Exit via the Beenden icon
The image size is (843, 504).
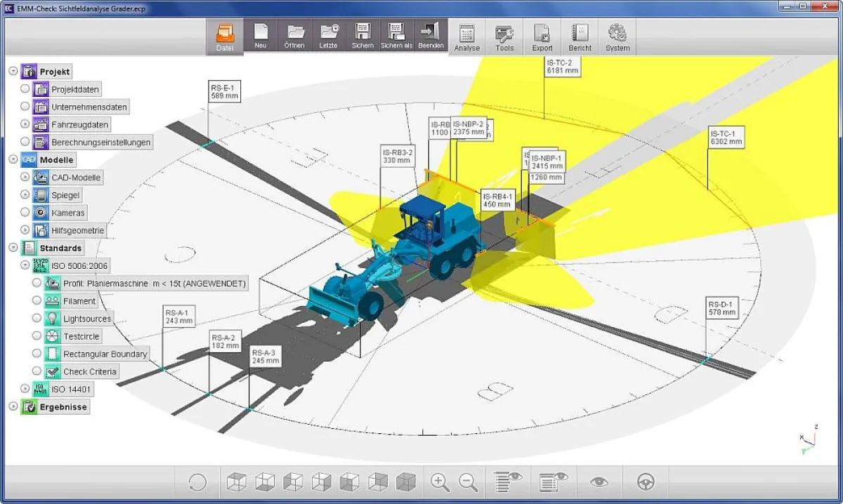point(431,36)
